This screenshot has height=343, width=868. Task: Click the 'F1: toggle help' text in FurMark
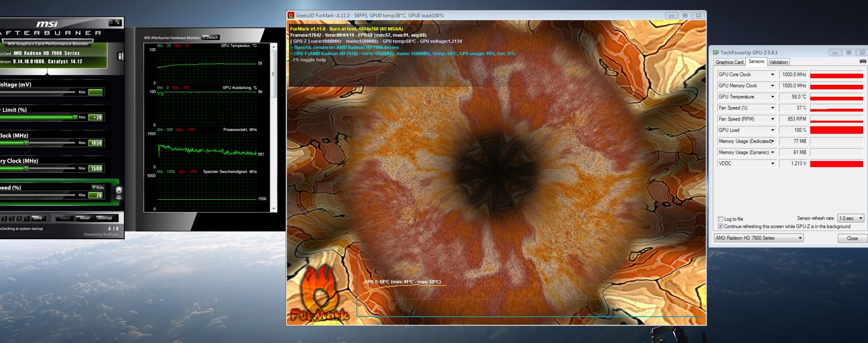click(x=308, y=60)
